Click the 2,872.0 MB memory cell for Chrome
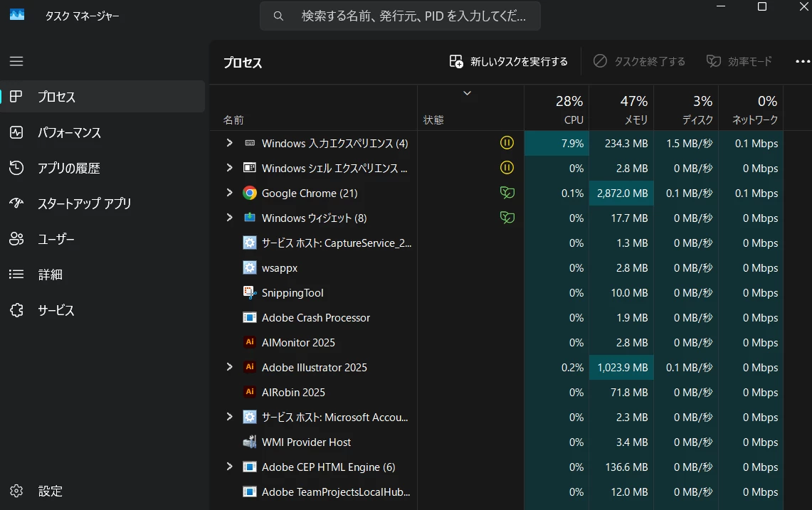Screen dimensions: 812x510 pyautogui.click(x=621, y=193)
